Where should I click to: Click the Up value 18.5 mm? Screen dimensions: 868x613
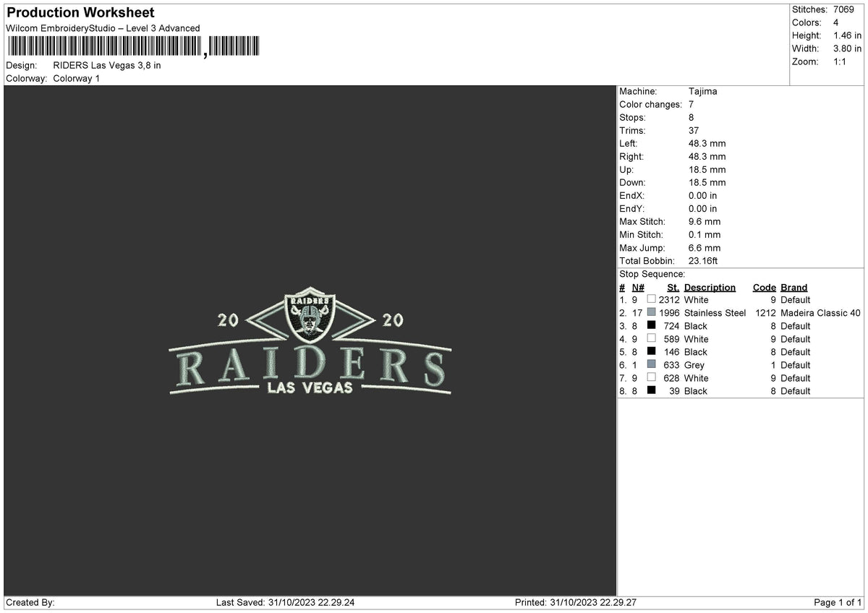707,169
